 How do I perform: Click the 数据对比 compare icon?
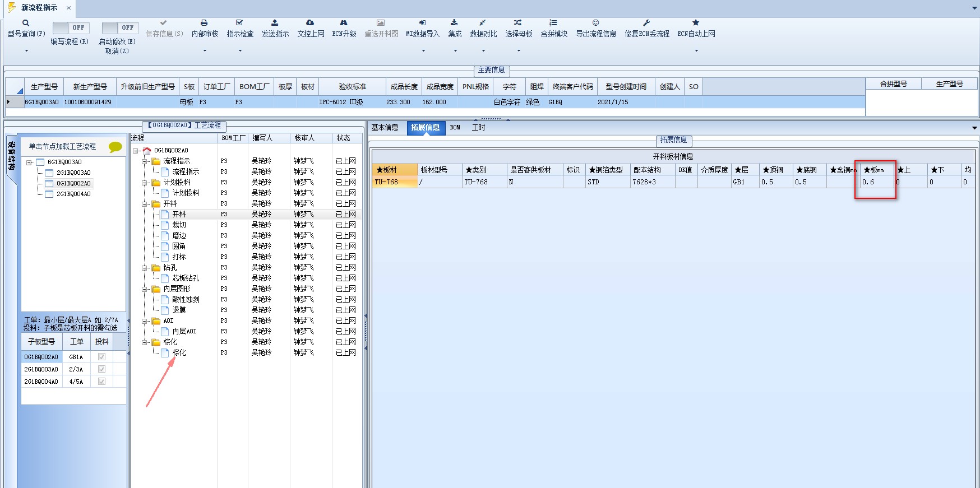point(483,23)
